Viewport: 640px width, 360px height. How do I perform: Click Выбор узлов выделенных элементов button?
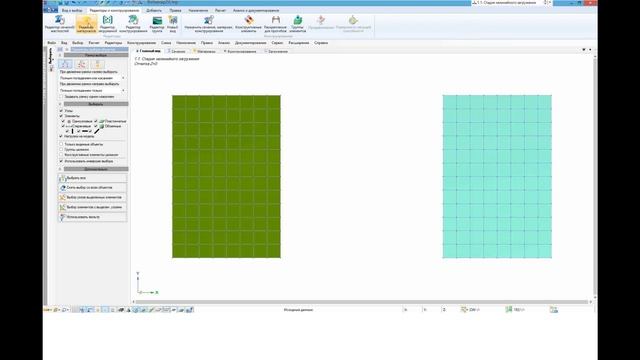coord(93,197)
